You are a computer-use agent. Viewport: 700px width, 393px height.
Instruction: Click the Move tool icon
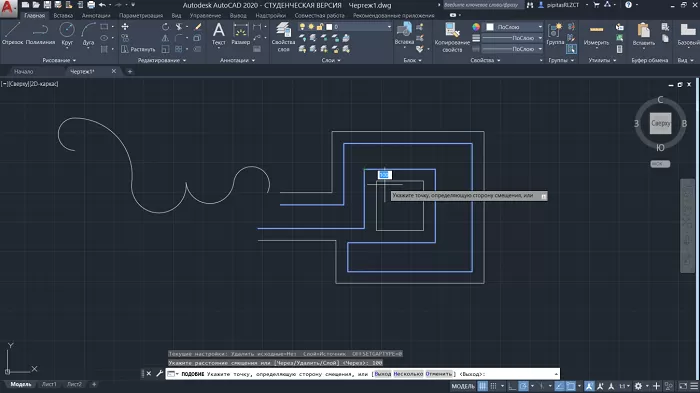click(x=125, y=27)
